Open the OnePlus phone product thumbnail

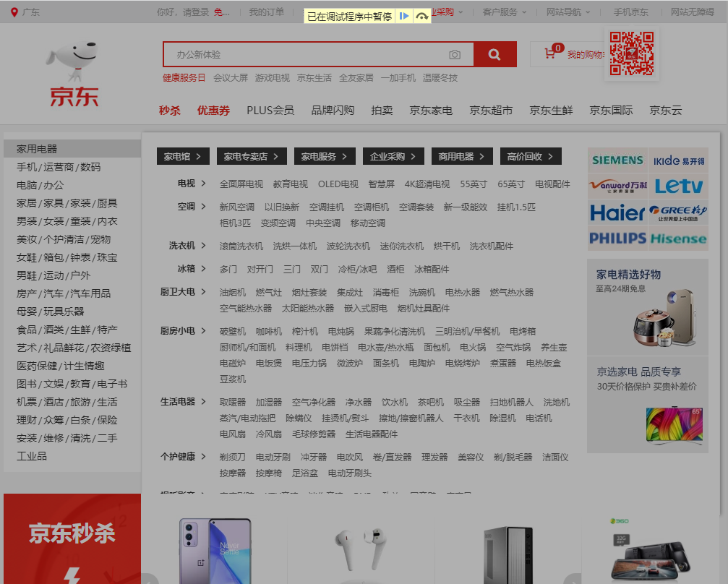(x=215, y=551)
